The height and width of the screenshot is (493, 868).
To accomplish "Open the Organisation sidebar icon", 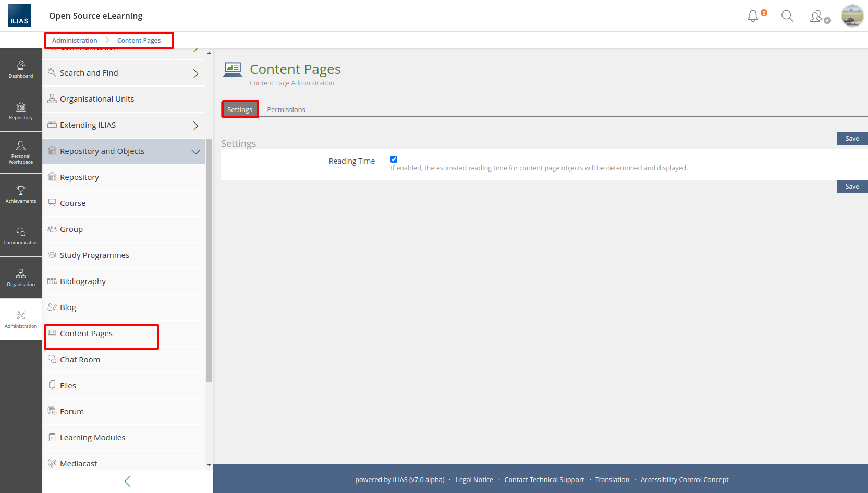I will [21, 277].
